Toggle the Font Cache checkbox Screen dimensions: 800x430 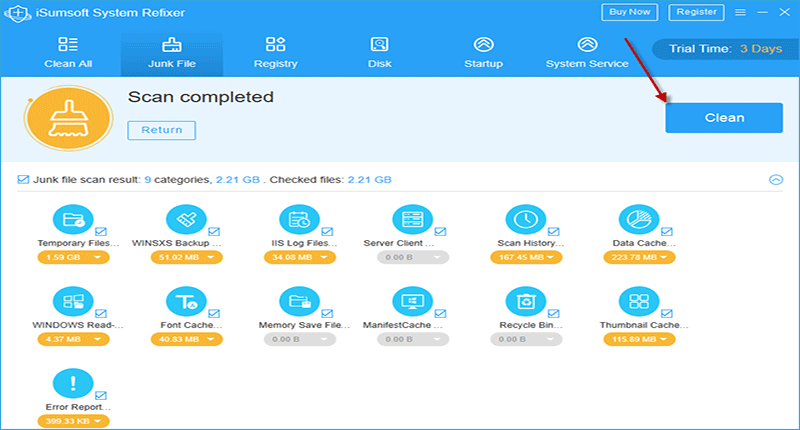[x=214, y=314]
